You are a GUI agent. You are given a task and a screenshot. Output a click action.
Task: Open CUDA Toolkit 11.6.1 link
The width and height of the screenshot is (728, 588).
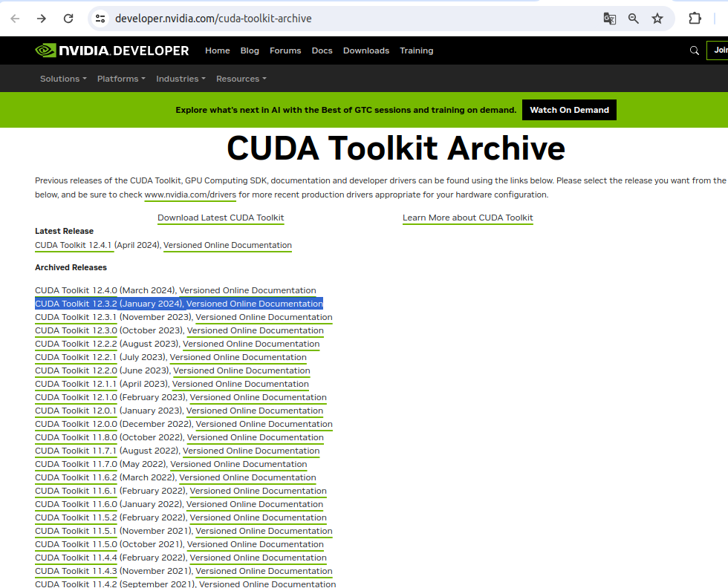click(76, 491)
